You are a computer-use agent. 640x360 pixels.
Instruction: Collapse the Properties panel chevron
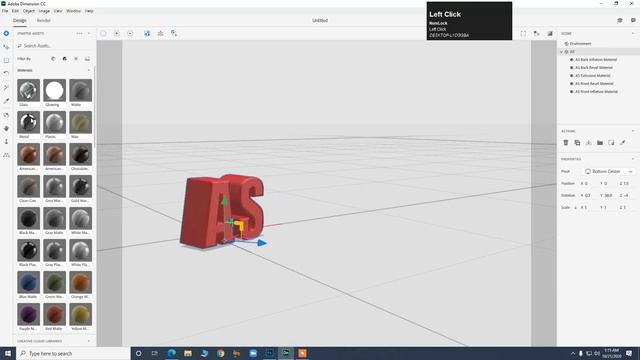coord(633,159)
